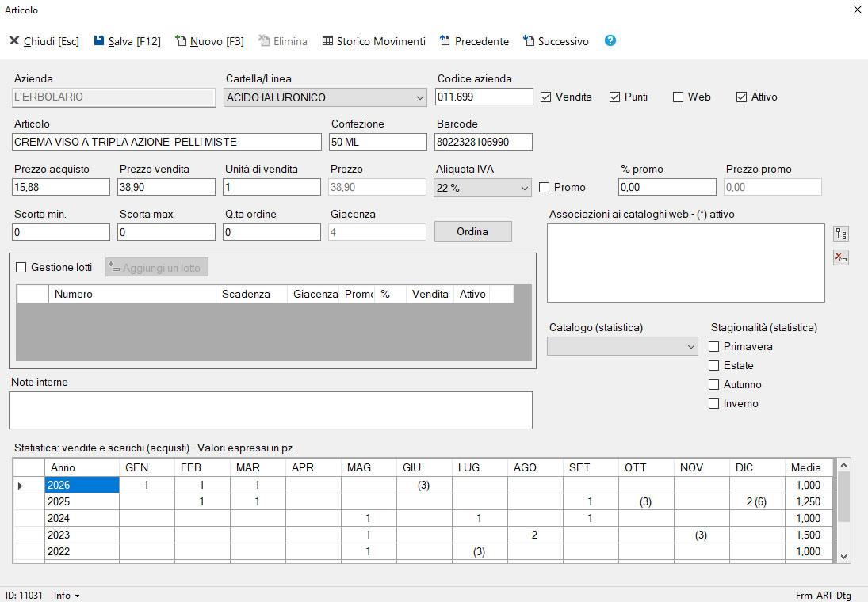Click the Ordina button
This screenshot has height=602, width=868.
tap(472, 231)
